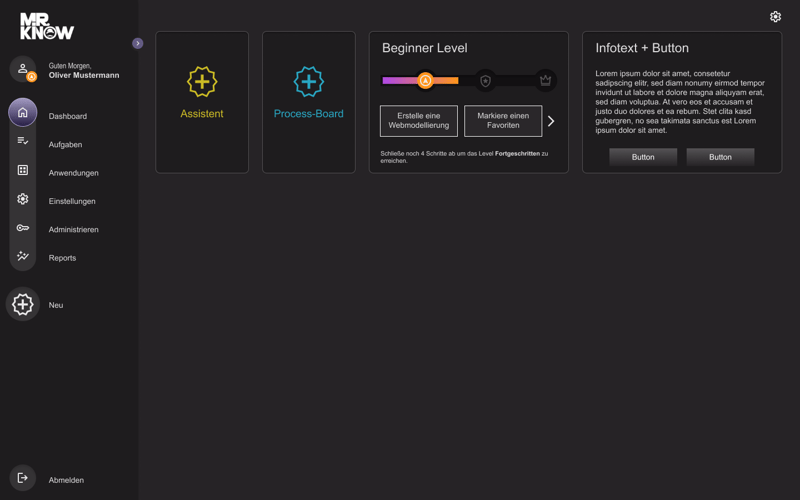Open settings gear in top right corner

[775, 17]
